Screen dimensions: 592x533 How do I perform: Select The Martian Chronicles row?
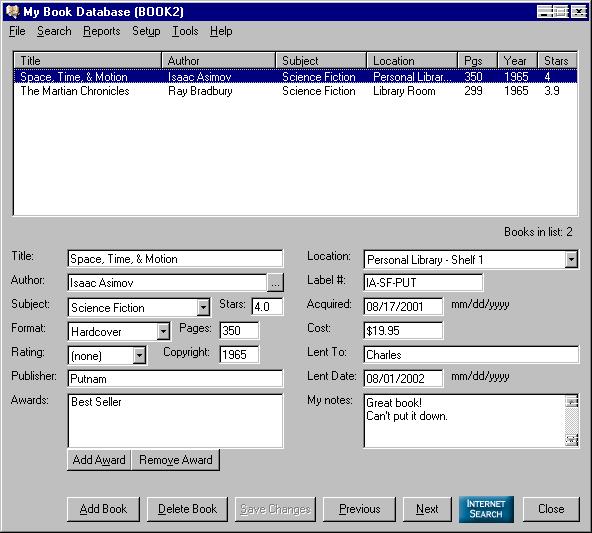[295, 91]
